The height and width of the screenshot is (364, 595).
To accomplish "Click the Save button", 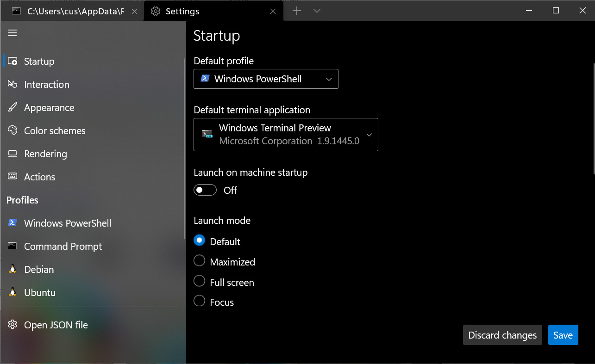I will (563, 334).
